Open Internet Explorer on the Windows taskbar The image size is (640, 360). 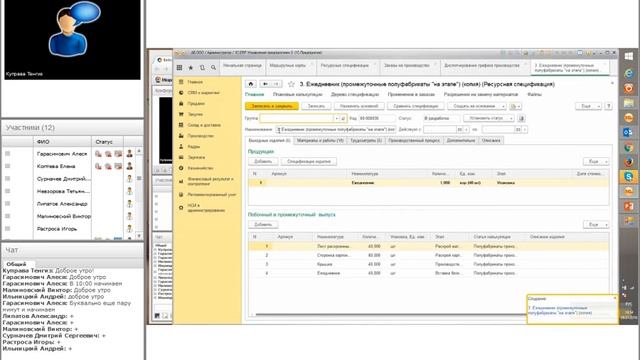click(629, 73)
